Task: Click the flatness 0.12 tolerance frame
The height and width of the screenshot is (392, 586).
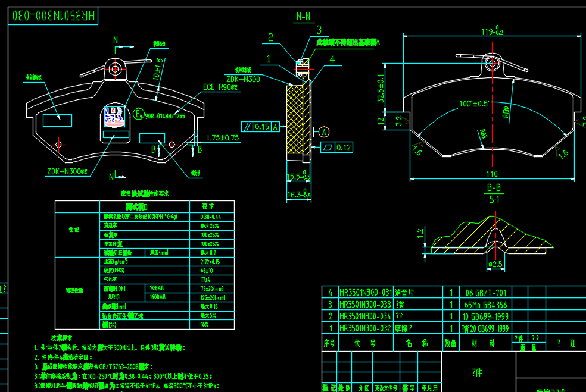Action: tap(336, 147)
